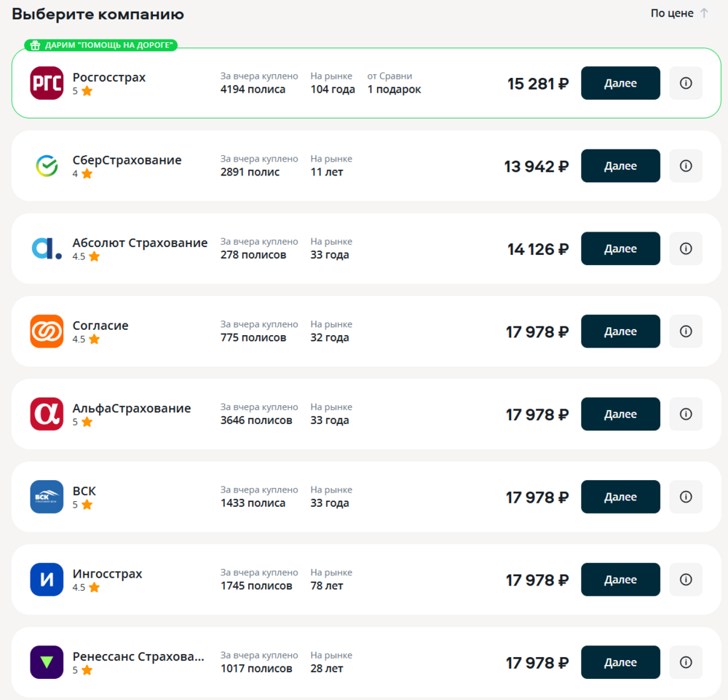Image resolution: width=728 pixels, height=700 pixels.
Task: Click Далее for Росгосстрах at 15 281 ₽
Action: (620, 83)
